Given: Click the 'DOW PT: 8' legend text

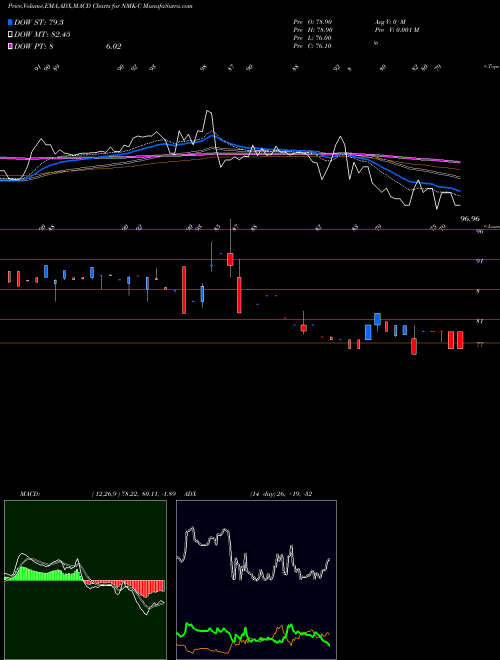Looking at the screenshot, I should point(34,46).
